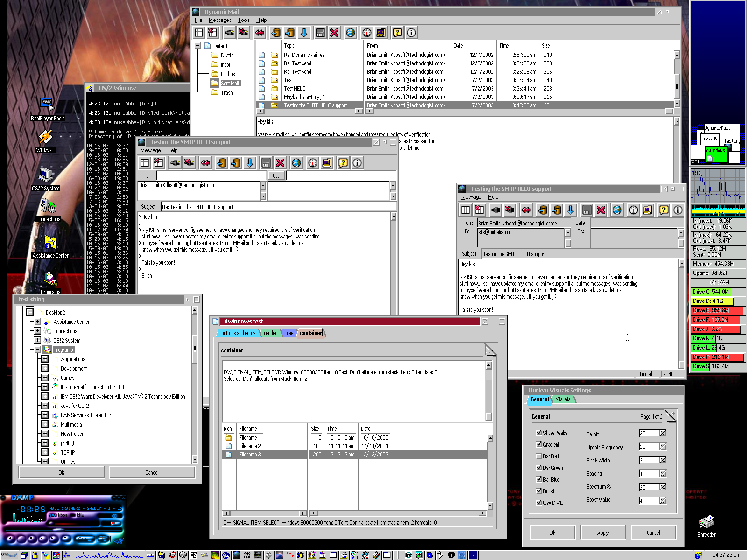This screenshot has width=747, height=560.
Task: Open the File menu in DynamicMail
Action: click(x=198, y=20)
